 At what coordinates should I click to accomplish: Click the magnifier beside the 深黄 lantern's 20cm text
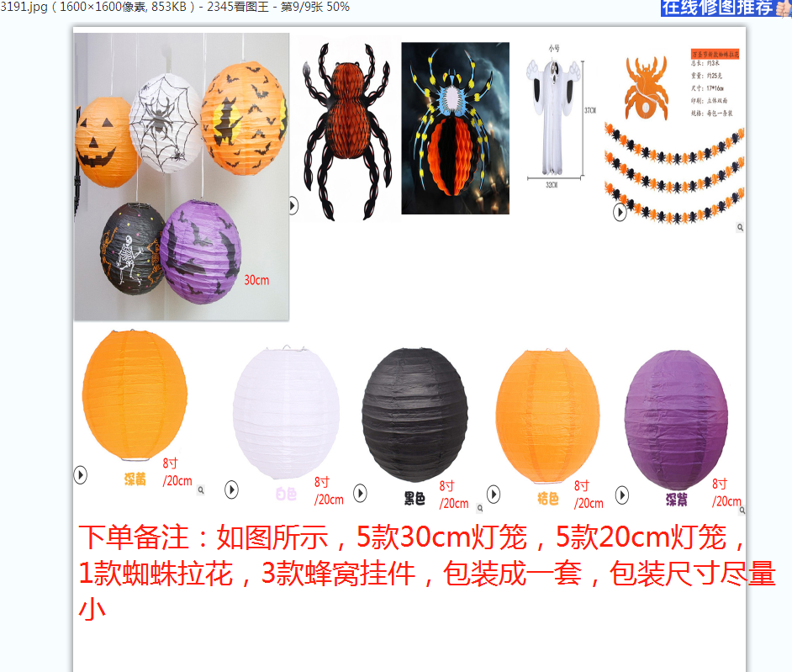[200, 489]
